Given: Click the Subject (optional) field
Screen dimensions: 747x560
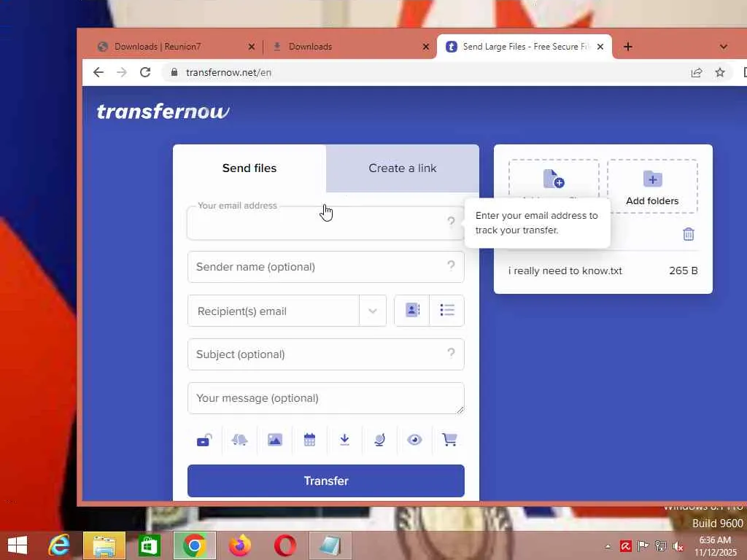Looking at the screenshot, I should click(x=326, y=354).
